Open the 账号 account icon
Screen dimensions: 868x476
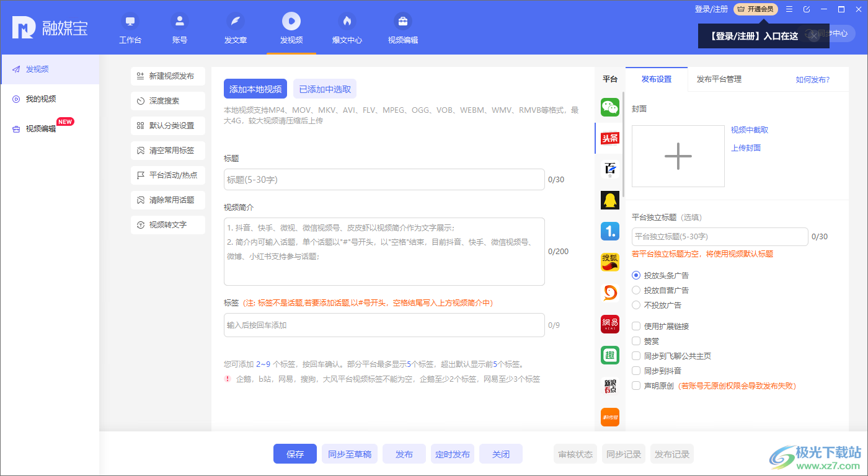180,21
